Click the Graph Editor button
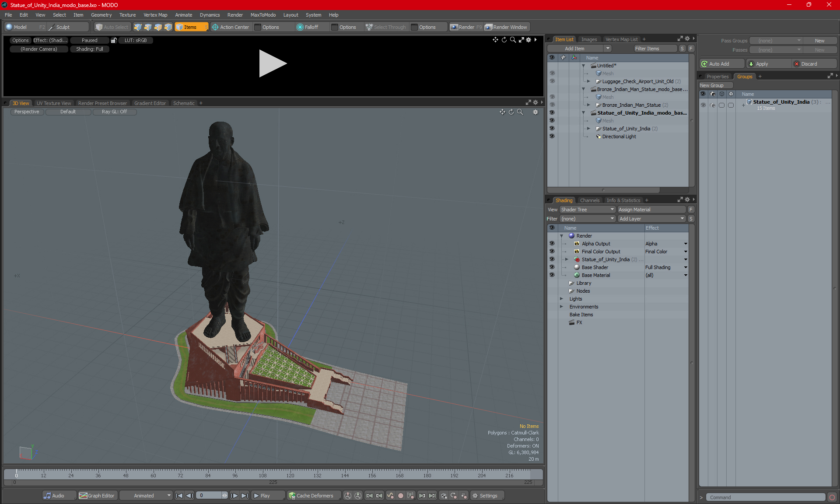This screenshot has width=840, height=504. [97, 496]
